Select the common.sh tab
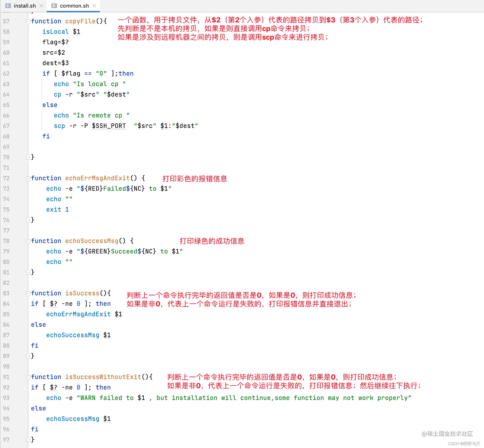The height and width of the screenshot is (448, 484). coord(74,6)
